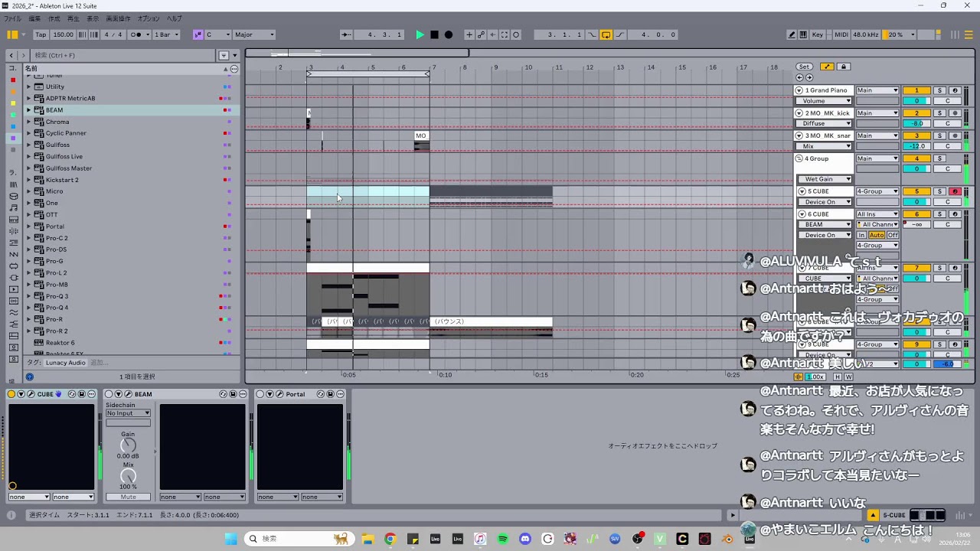Start playback with the green Play button

coord(420,34)
